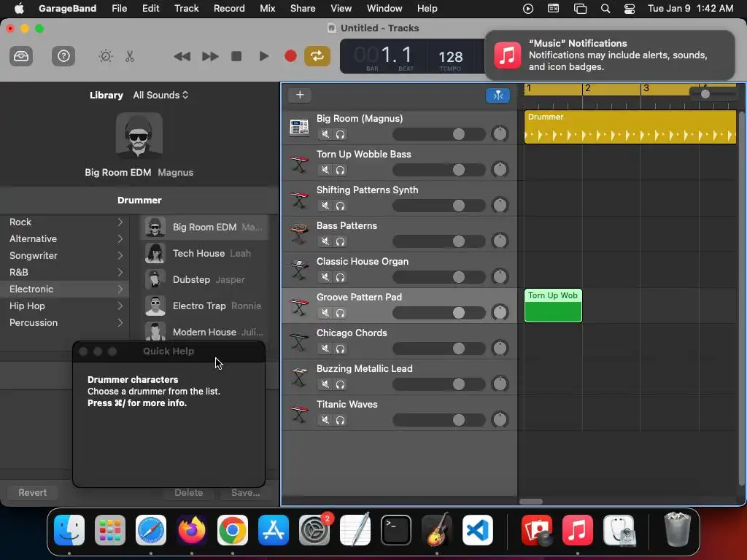Toggle the Cycle loop button
The height and width of the screenshot is (560, 747).
[317, 56]
